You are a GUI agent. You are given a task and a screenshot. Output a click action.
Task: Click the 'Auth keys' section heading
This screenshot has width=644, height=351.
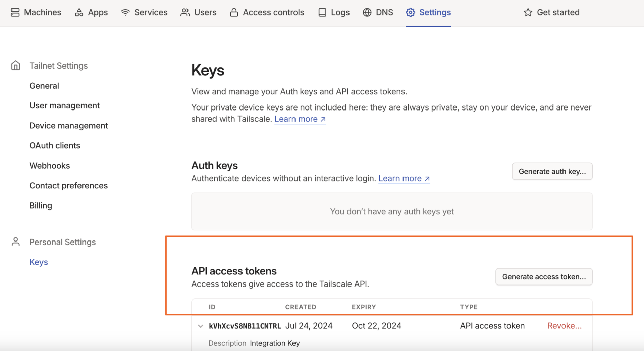(x=214, y=165)
